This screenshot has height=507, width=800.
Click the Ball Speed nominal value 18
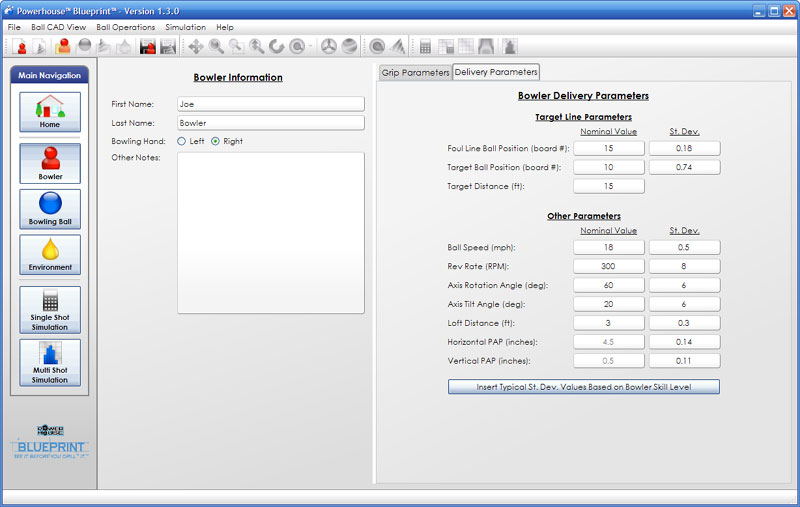coord(609,247)
